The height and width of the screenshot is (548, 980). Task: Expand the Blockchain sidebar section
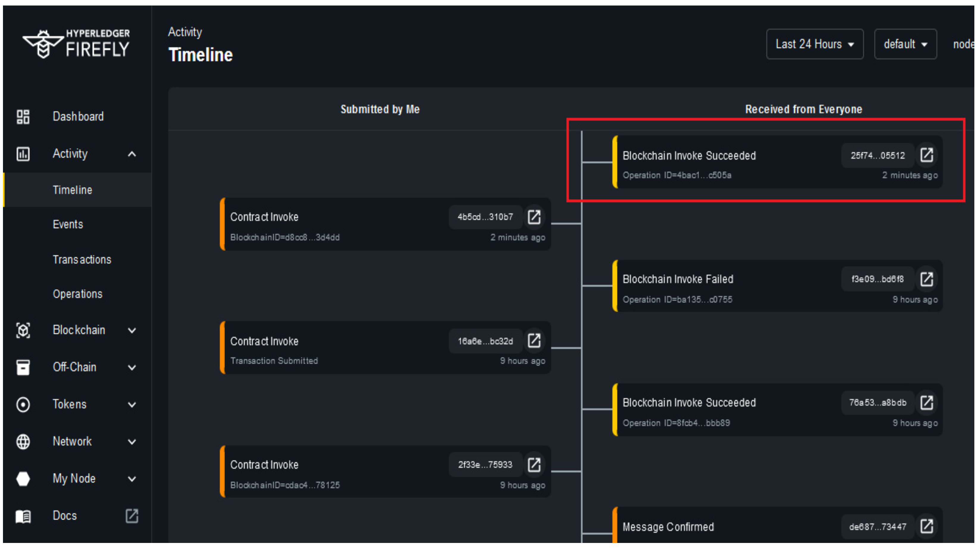pyautogui.click(x=131, y=330)
